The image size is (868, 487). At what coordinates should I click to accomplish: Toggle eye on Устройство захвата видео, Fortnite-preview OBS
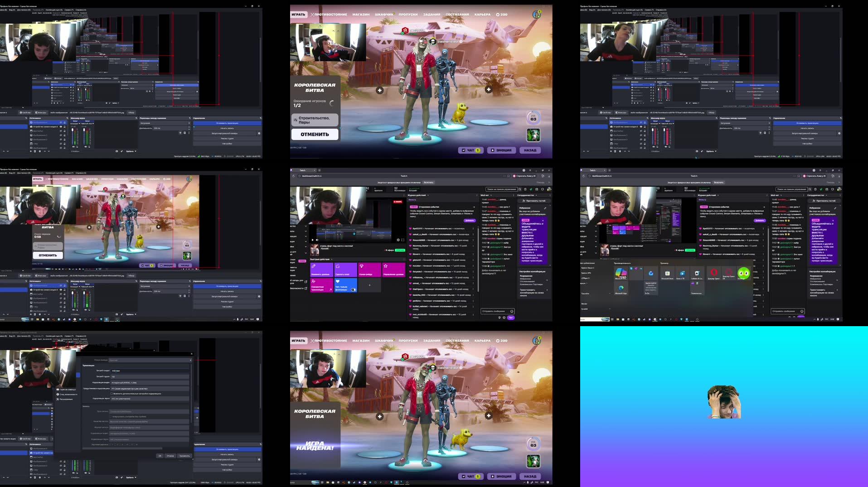click(61, 290)
